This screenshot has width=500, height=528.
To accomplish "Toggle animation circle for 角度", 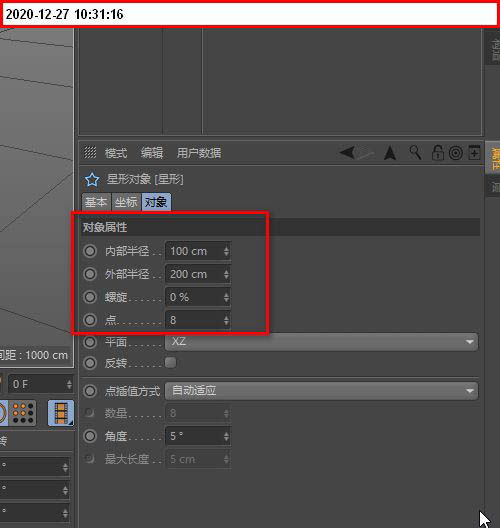I will coord(90,436).
